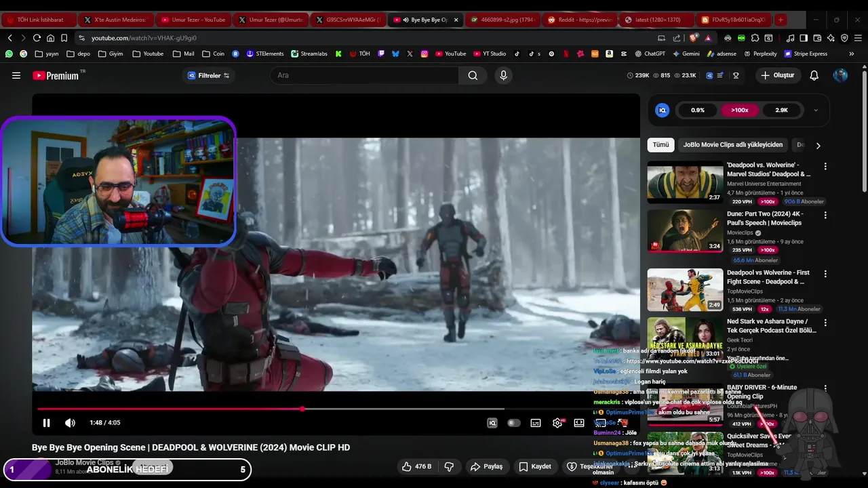
Task: Open the Dune: Part Two 3:24 thumbnail
Action: pyautogui.click(x=685, y=231)
